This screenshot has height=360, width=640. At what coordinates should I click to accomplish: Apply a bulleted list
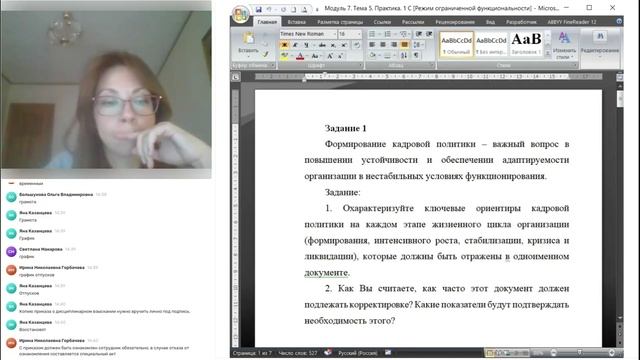coord(373,34)
